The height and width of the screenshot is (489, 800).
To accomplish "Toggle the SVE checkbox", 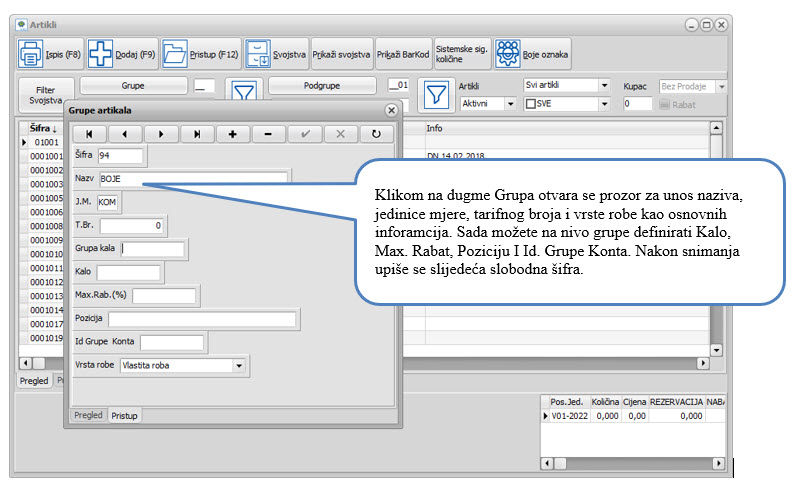I will pyautogui.click(x=531, y=104).
